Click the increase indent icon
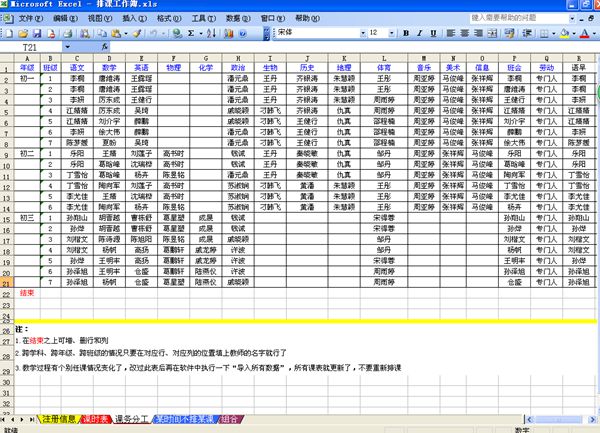The width and height of the screenshot is (600, 433). point(527,33)
